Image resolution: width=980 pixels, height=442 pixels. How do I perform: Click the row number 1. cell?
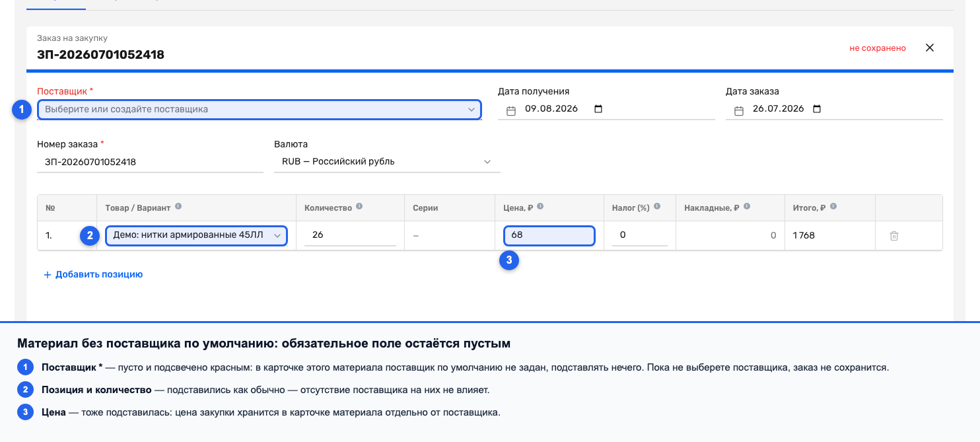pos(67,235)
